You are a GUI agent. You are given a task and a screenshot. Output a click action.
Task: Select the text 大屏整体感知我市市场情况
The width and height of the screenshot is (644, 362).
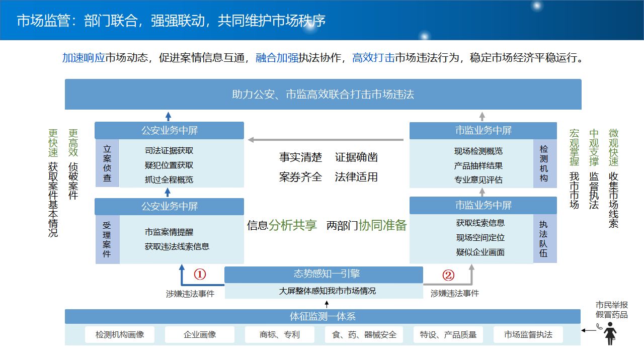click(328, 291)
